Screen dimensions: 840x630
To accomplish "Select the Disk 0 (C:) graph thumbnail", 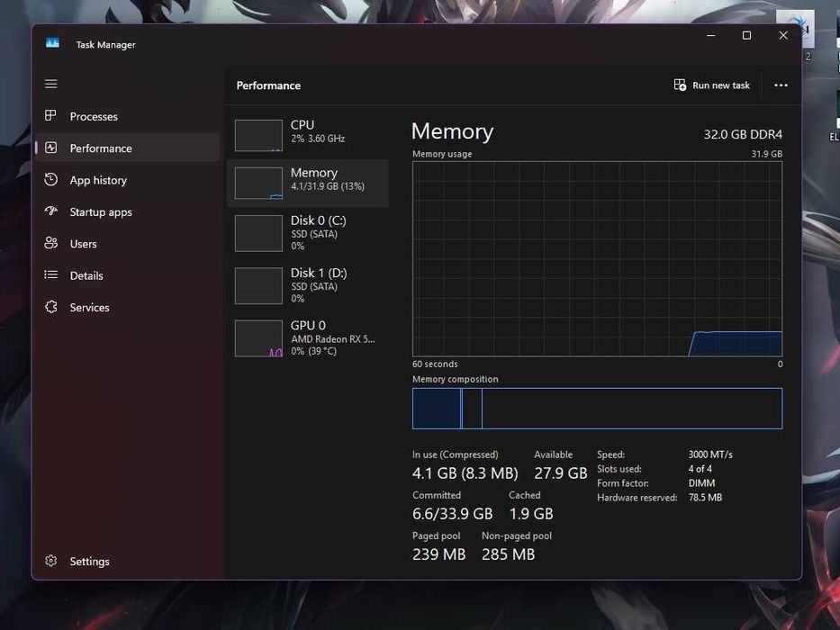I will coord(258,234).
